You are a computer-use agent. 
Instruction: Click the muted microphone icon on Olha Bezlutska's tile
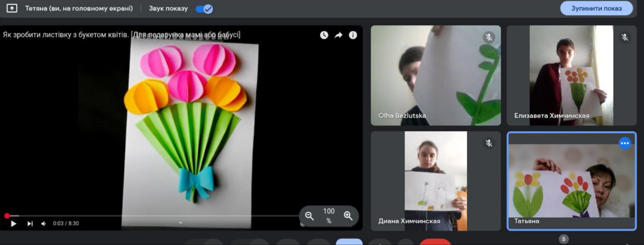point(489,37)
